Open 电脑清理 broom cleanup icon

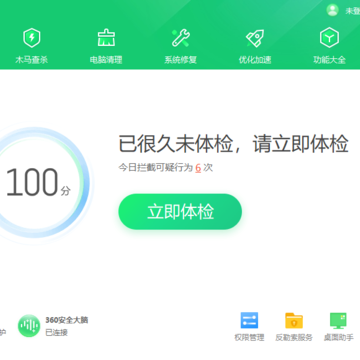106,38
